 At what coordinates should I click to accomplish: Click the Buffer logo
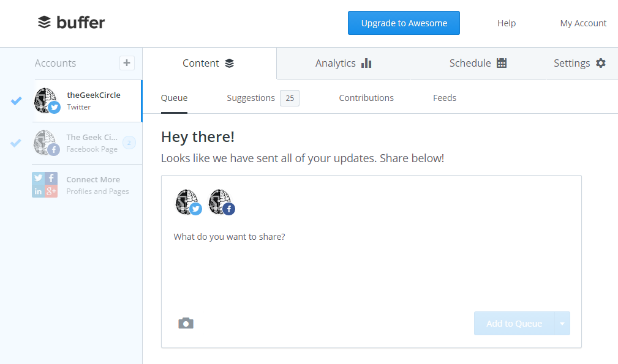coord(71,23)
